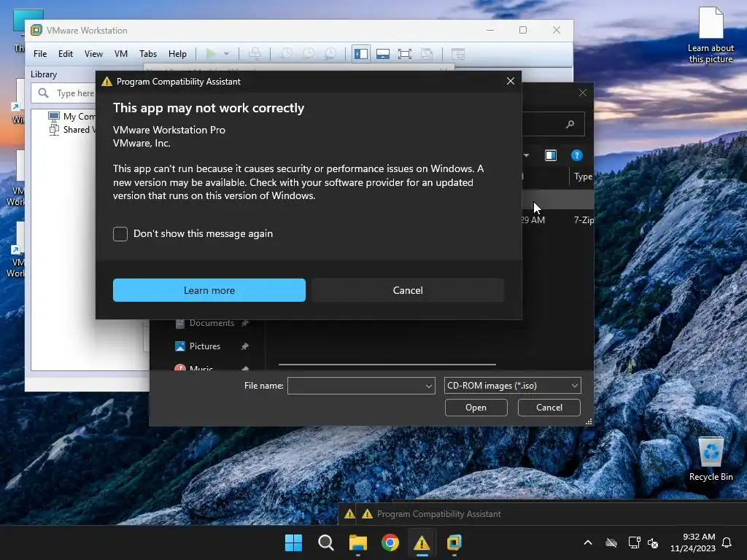Viewport: 747px width, 560px height.
Task: Click the take snapshot clock icon
Action: [286, 54]
